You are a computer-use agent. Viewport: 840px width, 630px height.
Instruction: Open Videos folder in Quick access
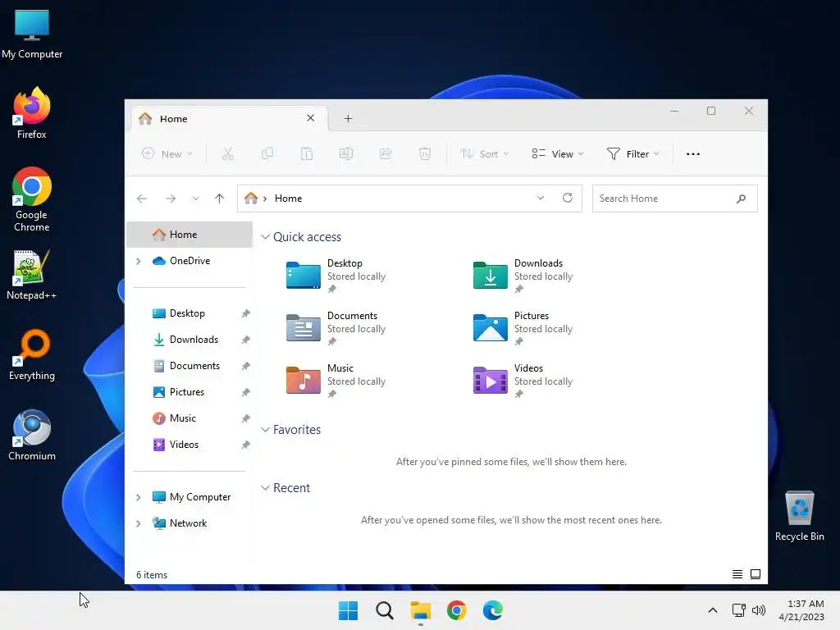pos(524,381)
